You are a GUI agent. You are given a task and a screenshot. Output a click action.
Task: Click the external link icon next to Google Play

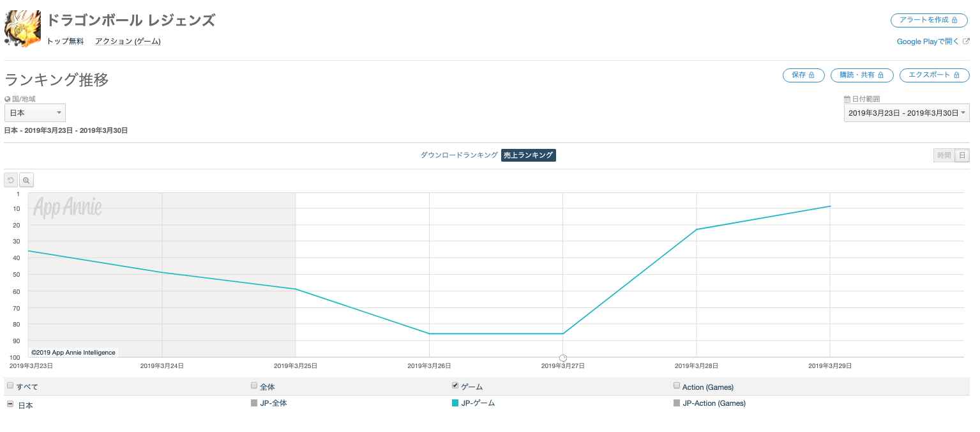pyautogui.click(x=966, y=41)
